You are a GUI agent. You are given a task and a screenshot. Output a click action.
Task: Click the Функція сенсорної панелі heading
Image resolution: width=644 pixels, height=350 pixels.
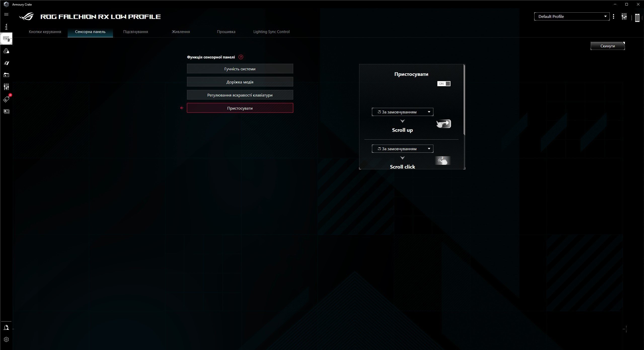click(211, 57)
